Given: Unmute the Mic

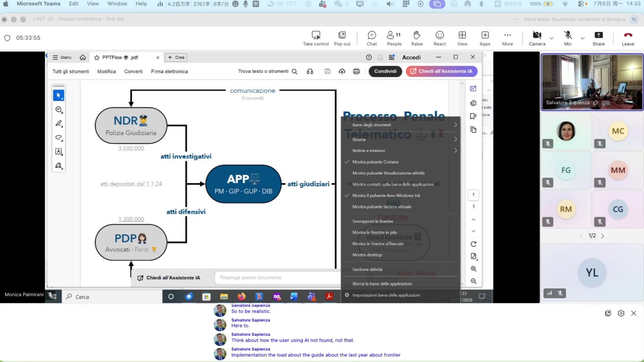Looking at the screenshot, I should [568, 38].
